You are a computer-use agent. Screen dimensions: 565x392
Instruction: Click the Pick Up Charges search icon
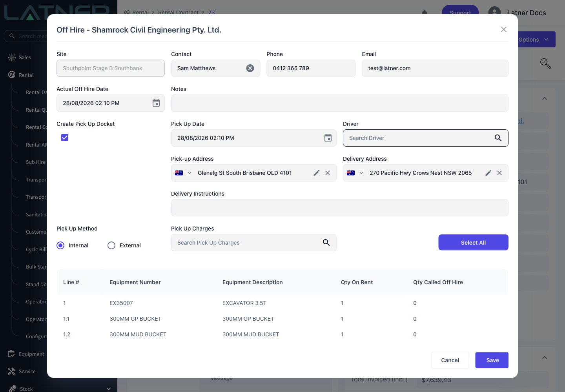click(x=326, y=243)
